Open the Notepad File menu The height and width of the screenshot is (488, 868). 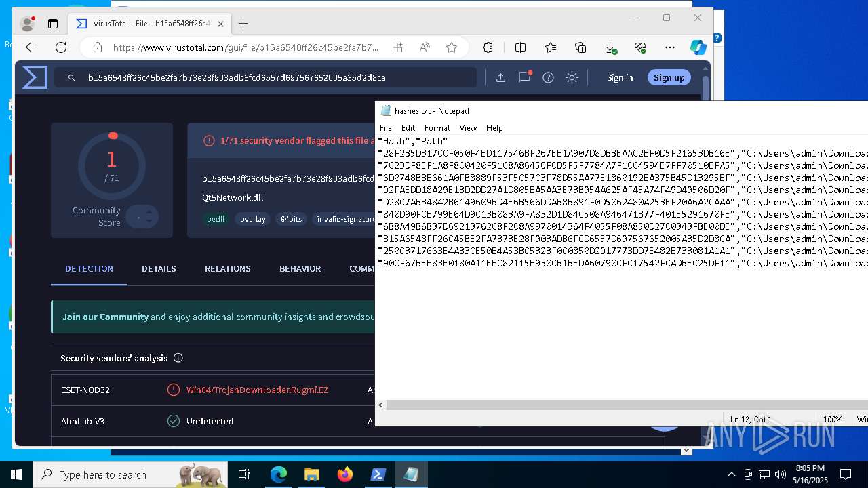pos(386,127)
